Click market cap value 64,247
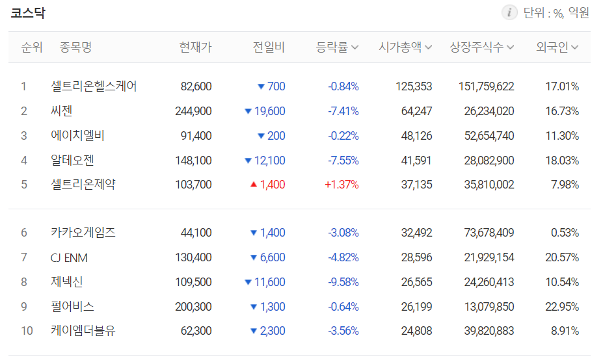Image resolution: width=603 pixels, height=364 pixels. pyautogui.click(x=416, y=111)
